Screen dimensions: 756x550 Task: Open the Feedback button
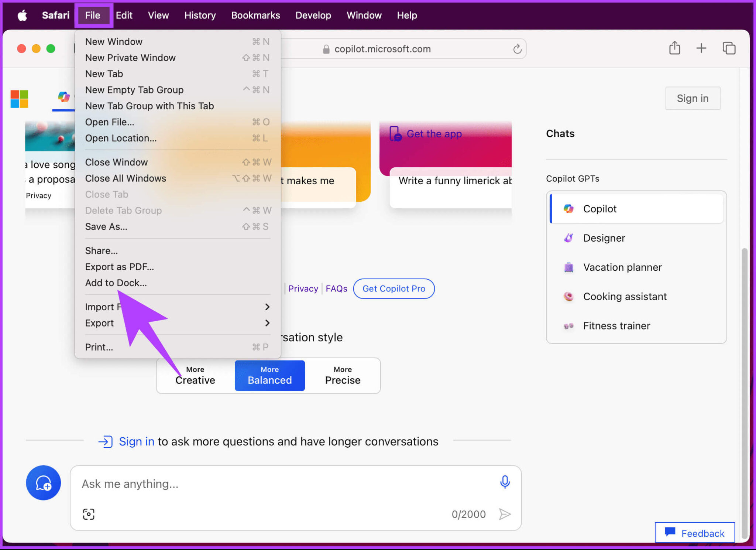coord(694,533)
